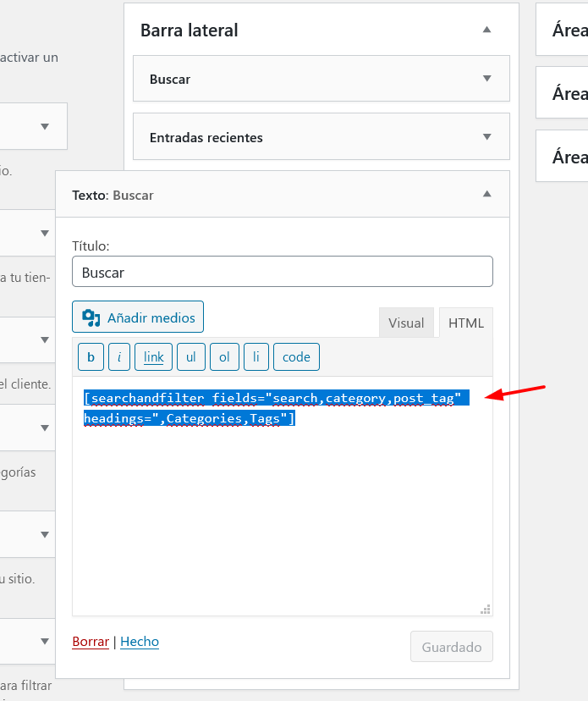Collapse the Barra lateral panel arrow

coord(486,30)
